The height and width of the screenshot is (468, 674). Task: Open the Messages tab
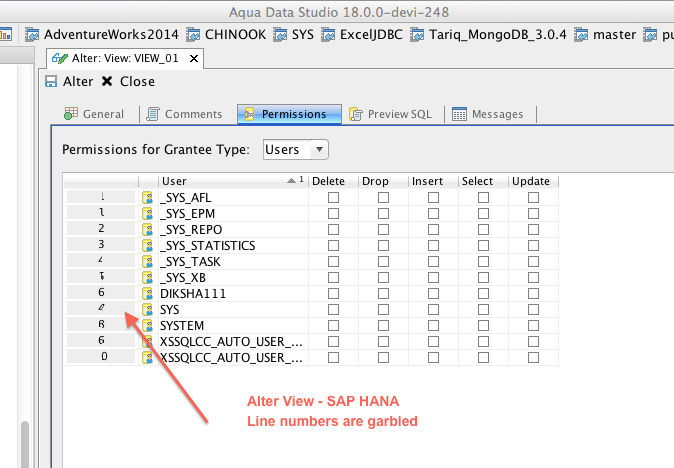coord(488,114)
